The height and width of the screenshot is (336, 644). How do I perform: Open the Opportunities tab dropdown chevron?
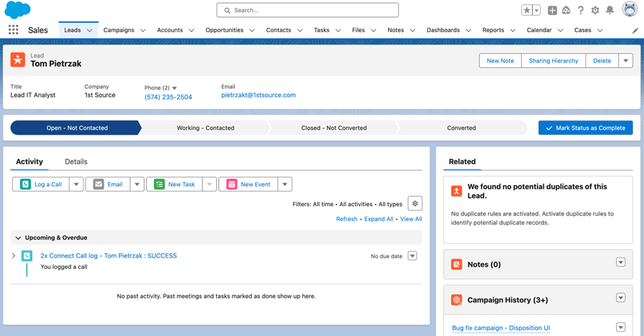(x=252, y=31)
